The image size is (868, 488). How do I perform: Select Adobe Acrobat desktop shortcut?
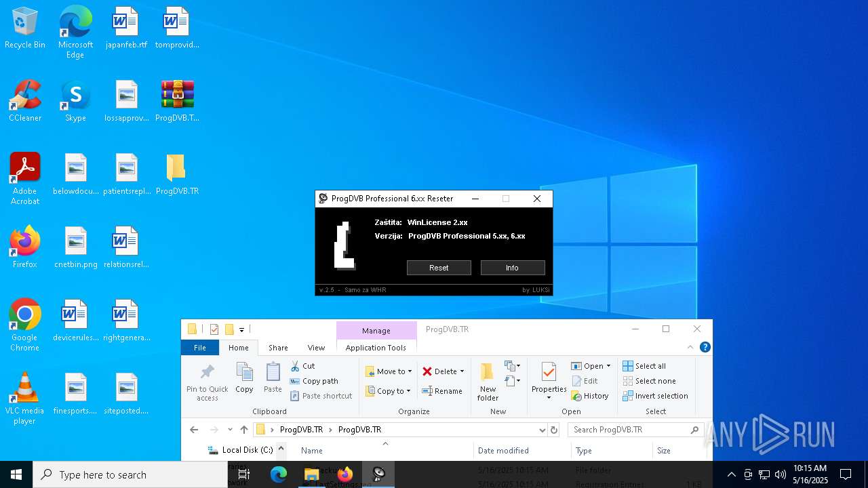(x=25, y=178)
